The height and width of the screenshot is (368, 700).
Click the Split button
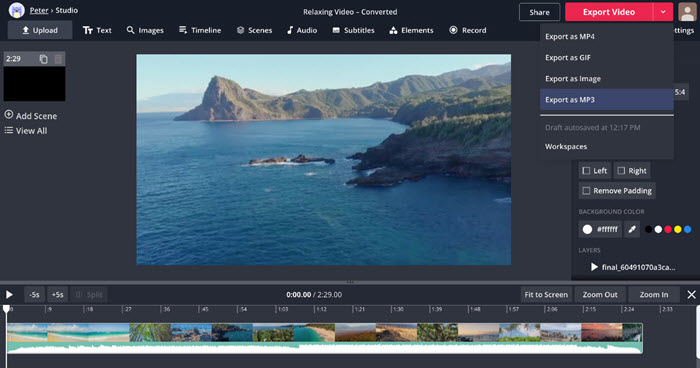coord(89,295)
